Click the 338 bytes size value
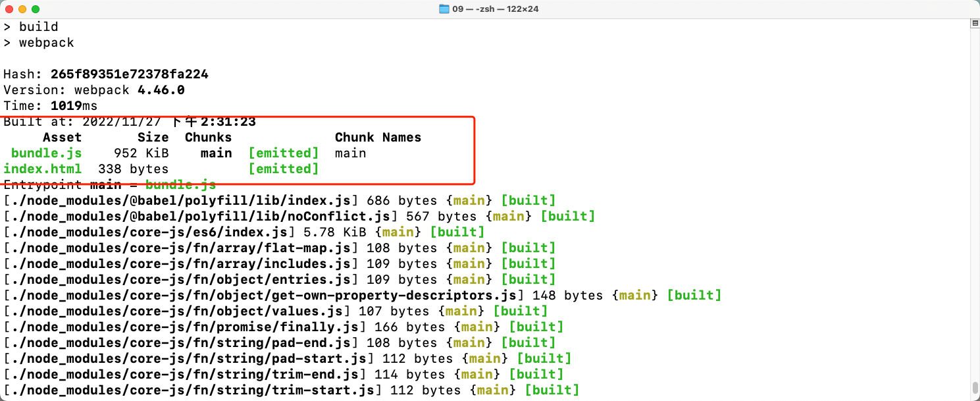Screen dimensions: 980x401 tap(134, 169)
